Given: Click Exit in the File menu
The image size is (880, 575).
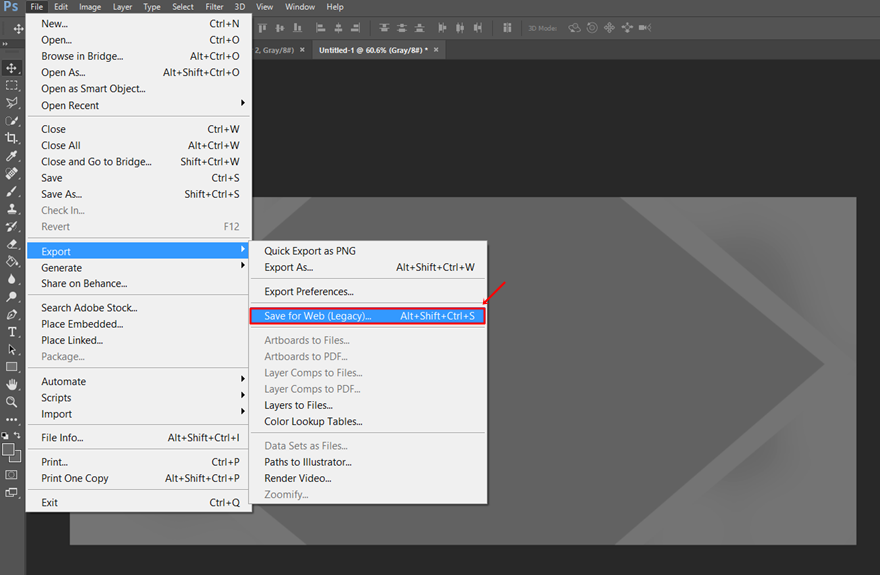Looking at the screenshot, I should tap(140, 503).
